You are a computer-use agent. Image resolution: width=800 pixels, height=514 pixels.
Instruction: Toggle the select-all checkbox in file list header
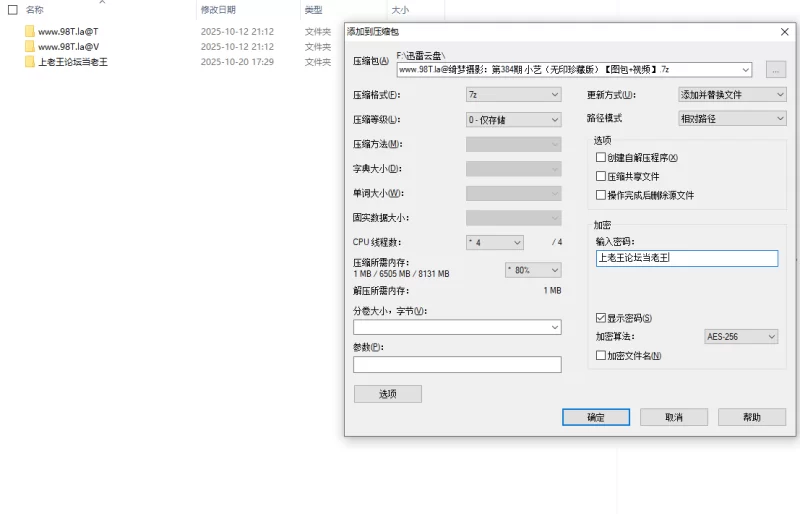click(13, 10)
